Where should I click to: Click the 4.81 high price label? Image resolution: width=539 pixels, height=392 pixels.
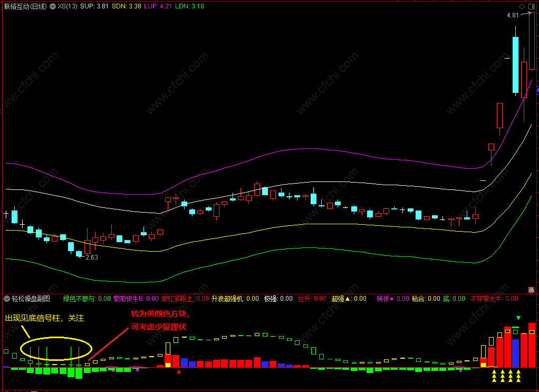tap(513, 15)
